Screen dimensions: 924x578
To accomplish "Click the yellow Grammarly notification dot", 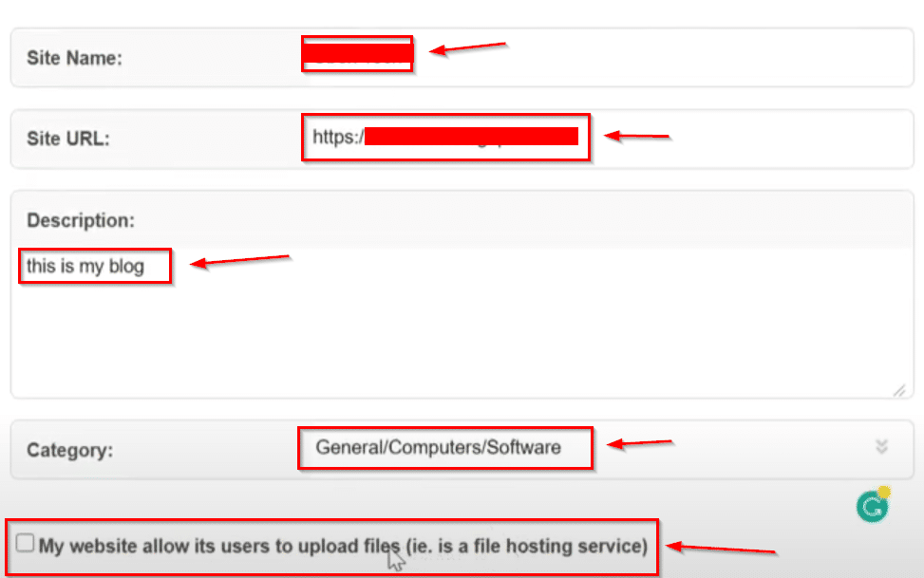I will [884, 494].
